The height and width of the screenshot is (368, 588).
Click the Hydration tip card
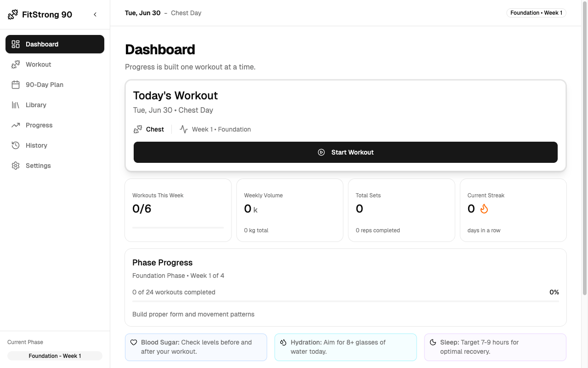[x=345, y=347]
